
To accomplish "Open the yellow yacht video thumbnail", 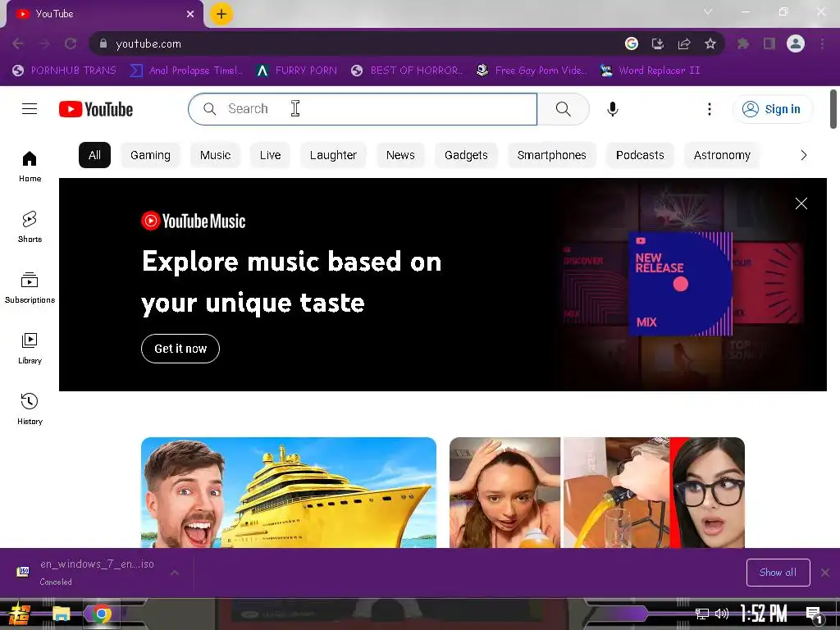I will 288,492.
